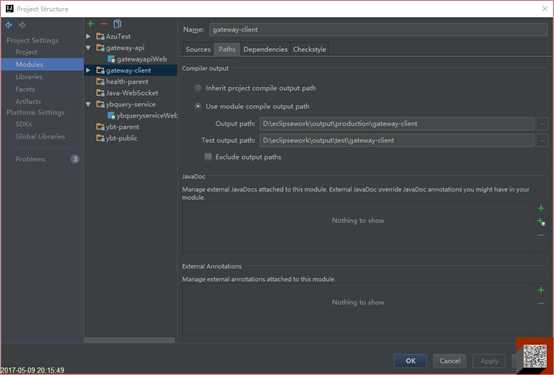Screen dimensions: 554x375
Task: Click the Problems count badge
Action: [75, 159]
